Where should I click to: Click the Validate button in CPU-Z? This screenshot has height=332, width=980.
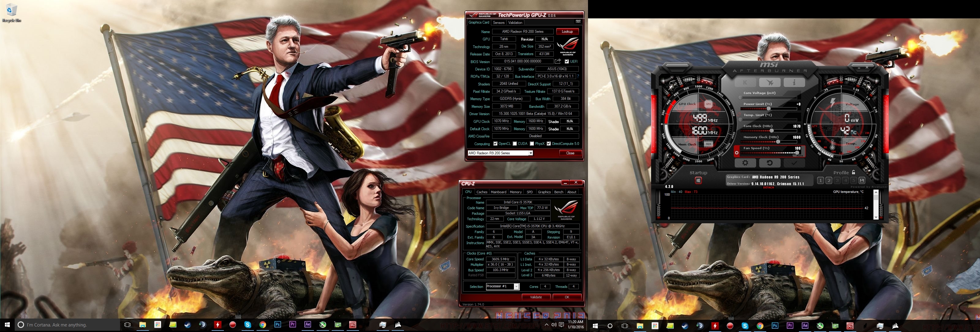click(536, 297)
